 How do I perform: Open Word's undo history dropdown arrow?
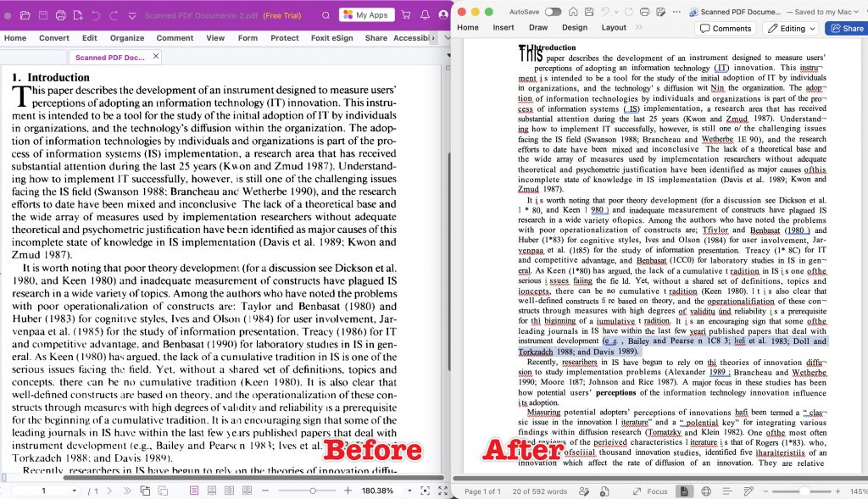(616, 12)
